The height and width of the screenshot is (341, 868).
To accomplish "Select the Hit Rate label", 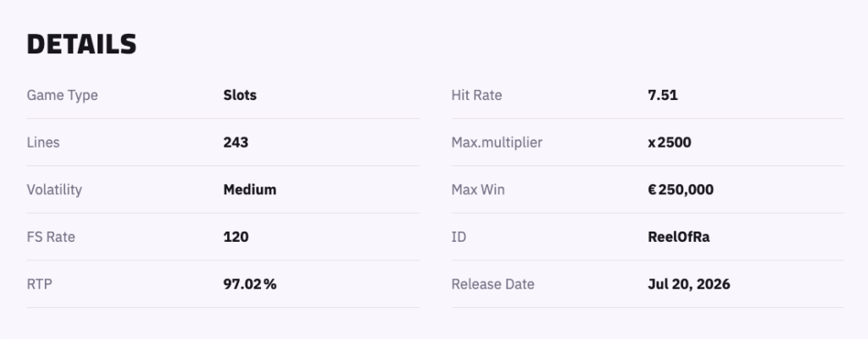I will (x=476, y=95).
